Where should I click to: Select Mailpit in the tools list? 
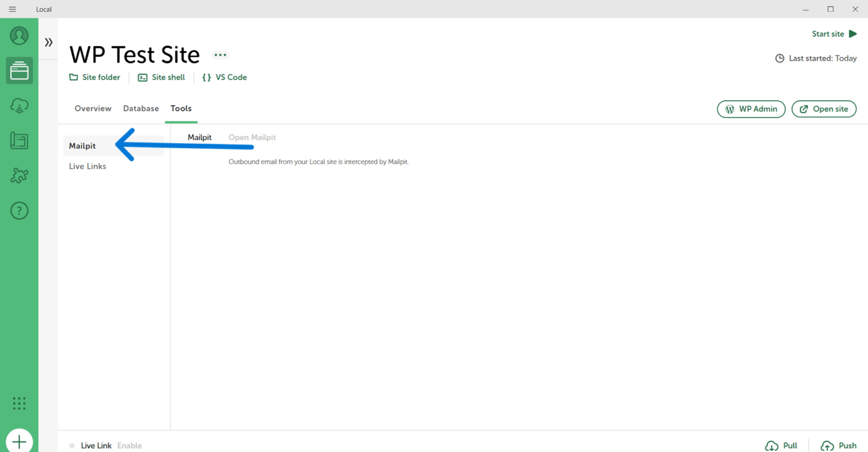click(x=113, y=146)
